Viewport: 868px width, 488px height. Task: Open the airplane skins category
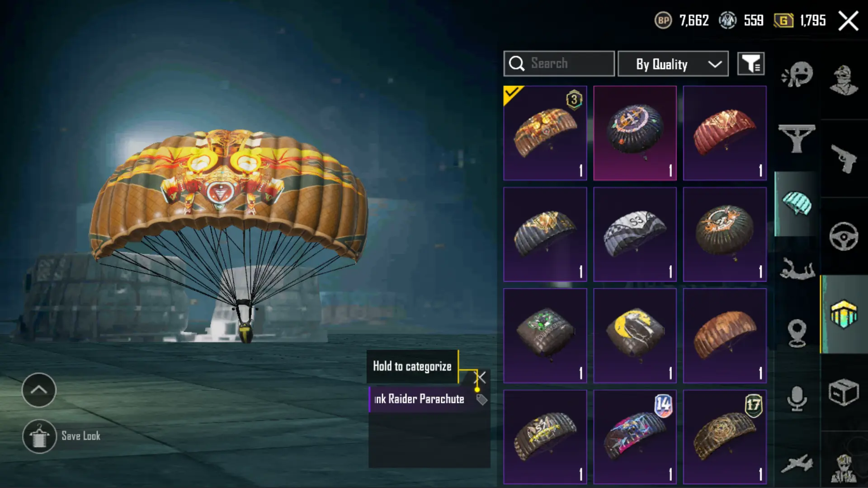click(797, 464)
